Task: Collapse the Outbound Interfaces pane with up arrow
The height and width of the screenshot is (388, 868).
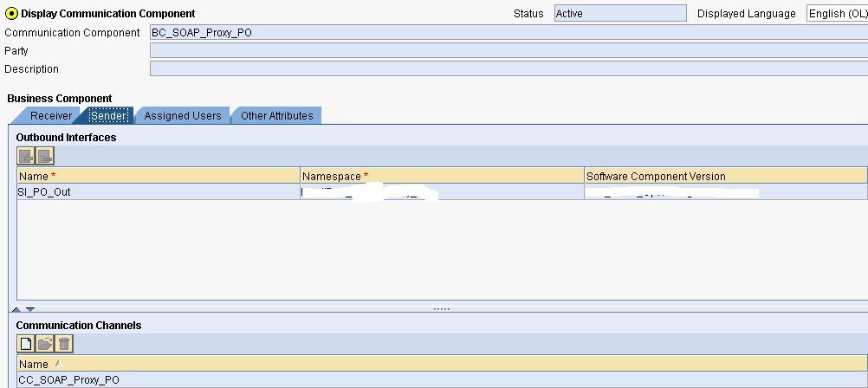Action: pyautogui.click(x=16, y=309)
